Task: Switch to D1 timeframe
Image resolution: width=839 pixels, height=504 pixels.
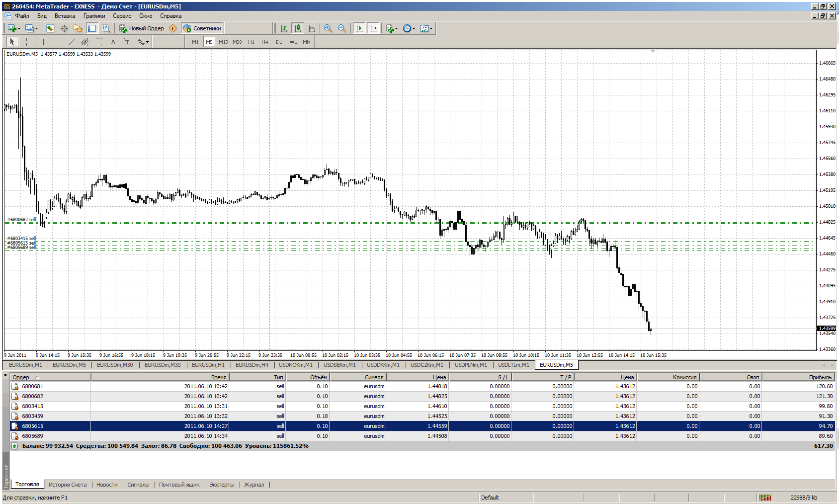Action: 279,42
